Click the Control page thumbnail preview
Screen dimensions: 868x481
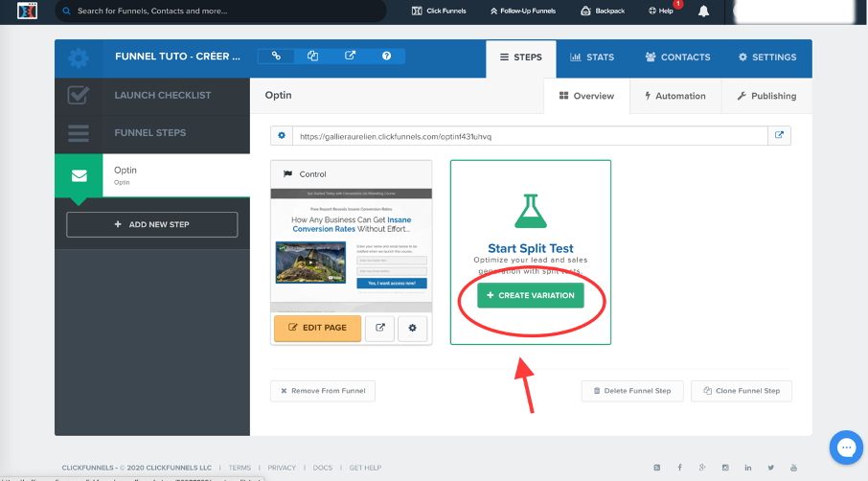pos(351,250)
